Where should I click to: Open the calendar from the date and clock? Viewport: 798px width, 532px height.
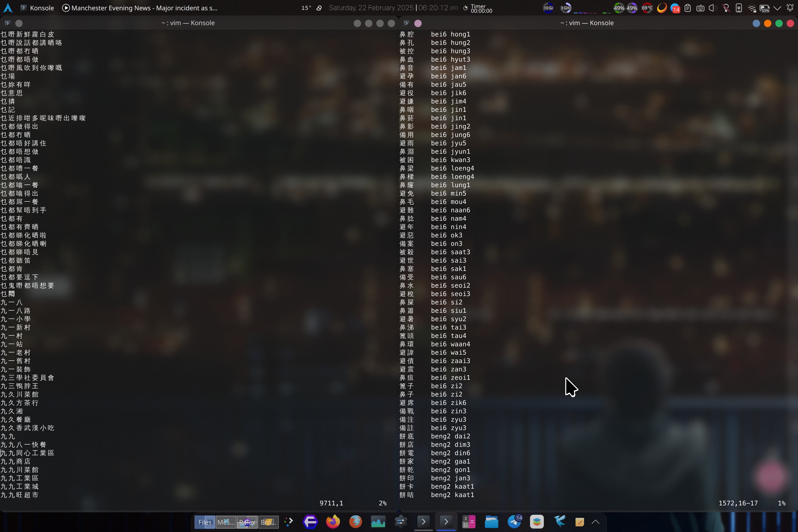pos(393,8)
